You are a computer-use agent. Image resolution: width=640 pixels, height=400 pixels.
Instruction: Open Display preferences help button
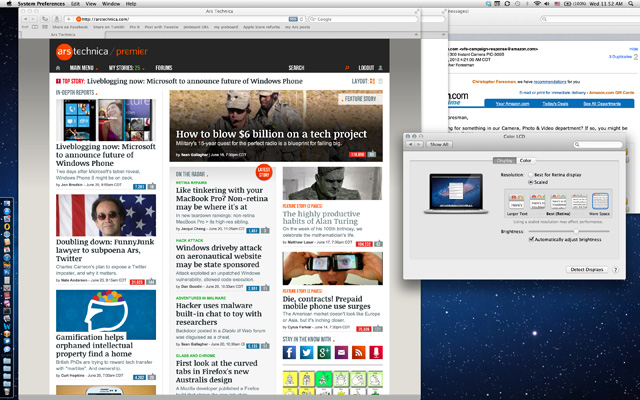[616, 270]
